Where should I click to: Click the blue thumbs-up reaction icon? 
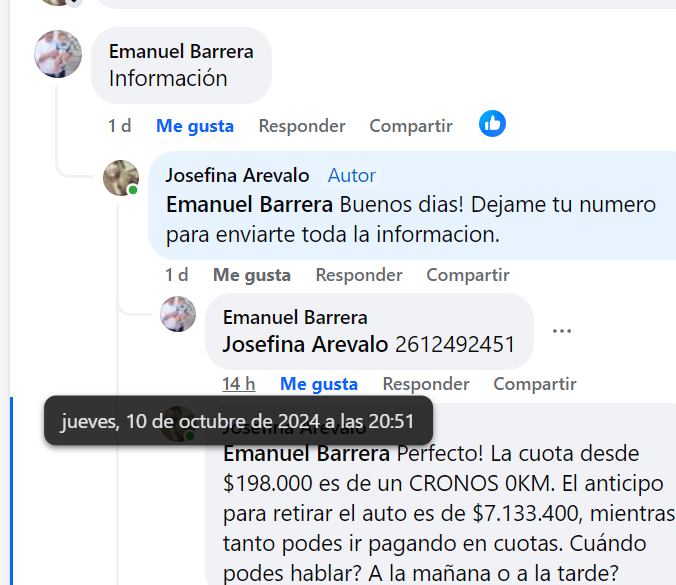tap(492, 124)
